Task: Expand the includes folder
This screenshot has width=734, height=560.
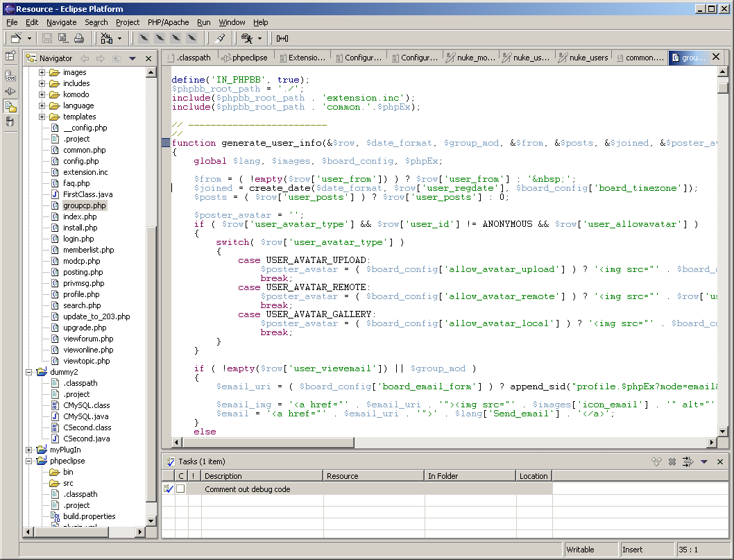Action: pos(42,83)
